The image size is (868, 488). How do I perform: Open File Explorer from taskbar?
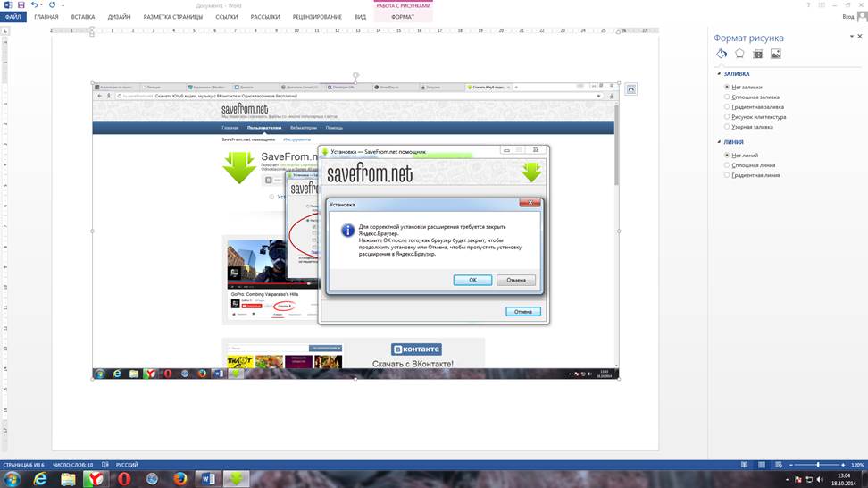tap(68, 479)
